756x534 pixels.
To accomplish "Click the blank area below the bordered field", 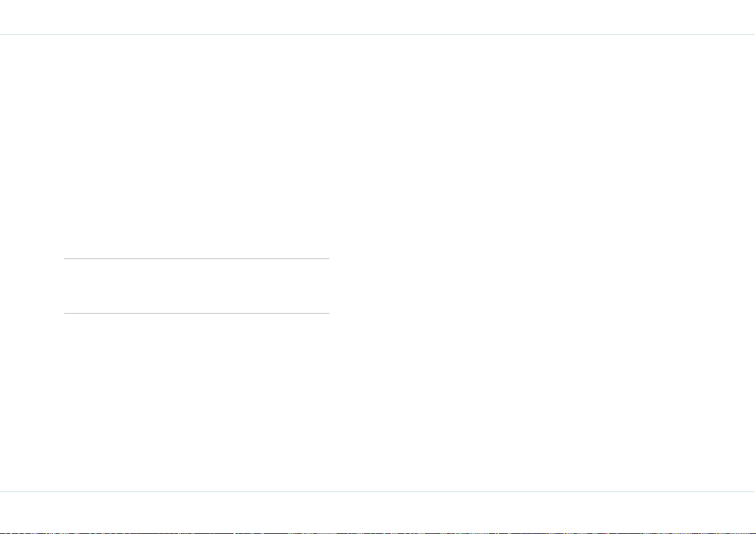I will (x=197, y=403).
